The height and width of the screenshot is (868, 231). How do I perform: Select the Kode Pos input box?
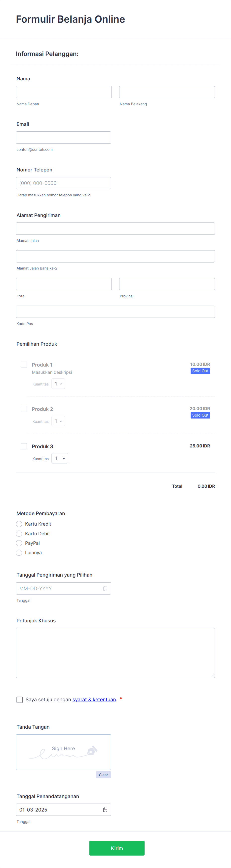point(115,312)
